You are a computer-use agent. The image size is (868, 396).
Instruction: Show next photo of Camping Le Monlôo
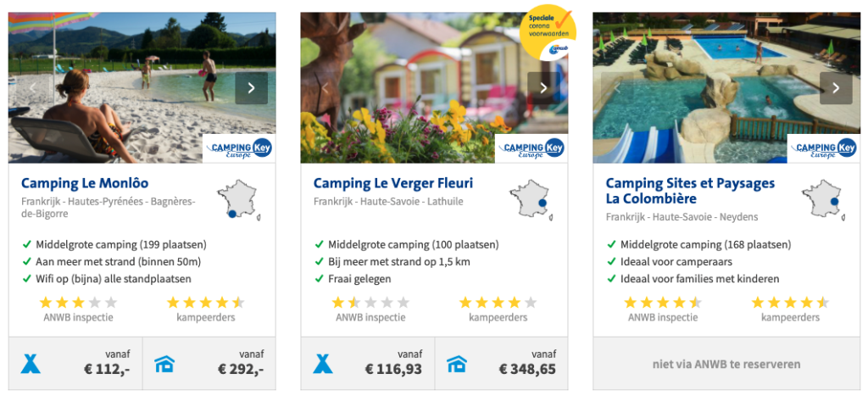tap(251, 88)
